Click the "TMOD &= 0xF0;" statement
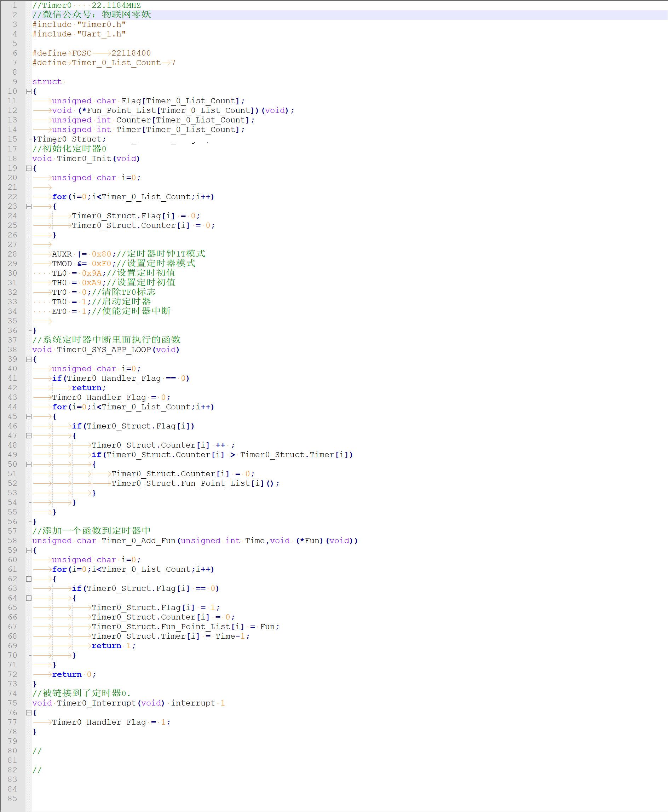668x812 pixels. tap(84, 264)
